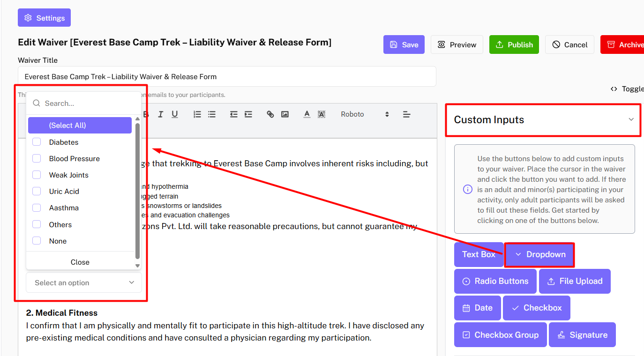The image size is (644, 356).
Task: Click the decrease indent icon
Action: 233,114
